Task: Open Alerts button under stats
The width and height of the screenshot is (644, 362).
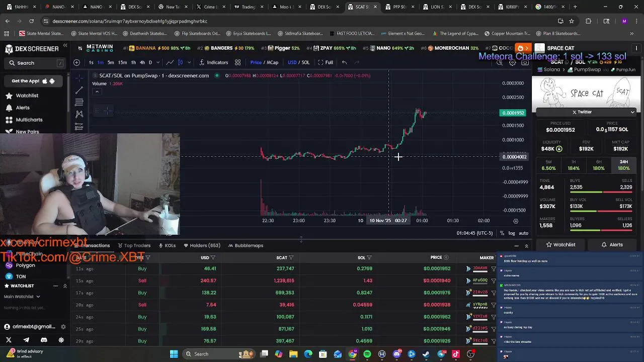Action: pos(612,245)
